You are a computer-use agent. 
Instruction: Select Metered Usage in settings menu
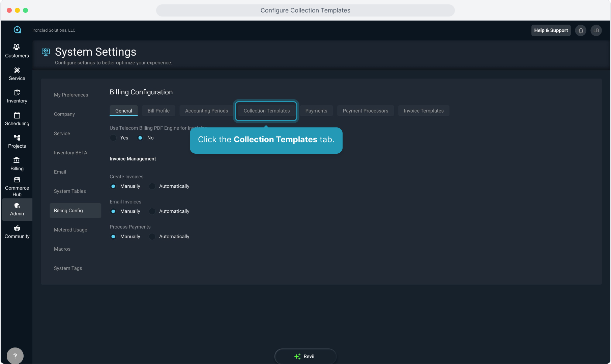point(70,230)
